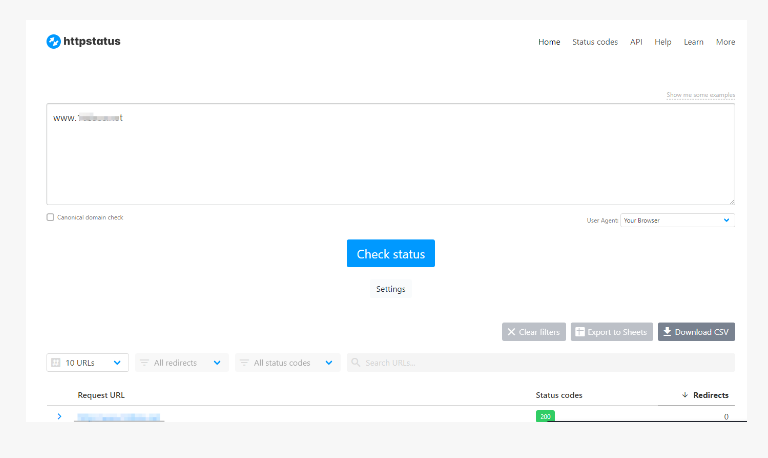The height and width of the screenshot is (458, 768).
Task: Click the X icon on Clear filters
Action: (511, 332)
